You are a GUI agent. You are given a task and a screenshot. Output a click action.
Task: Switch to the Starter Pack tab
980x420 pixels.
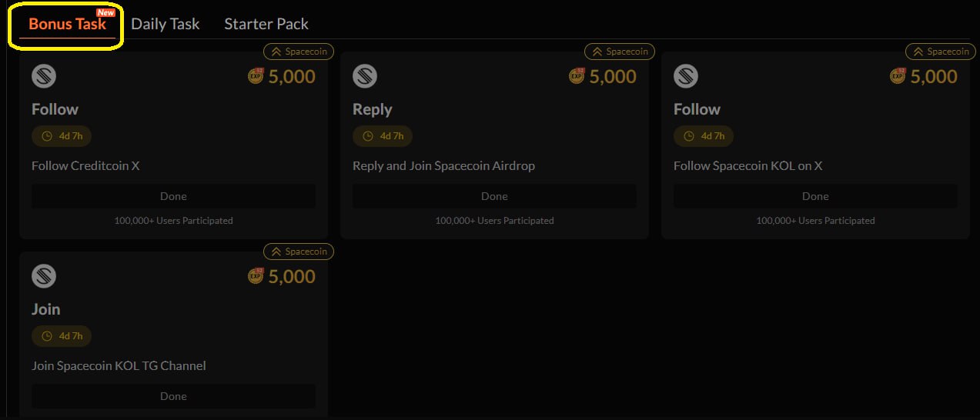[x=266, y=24]
